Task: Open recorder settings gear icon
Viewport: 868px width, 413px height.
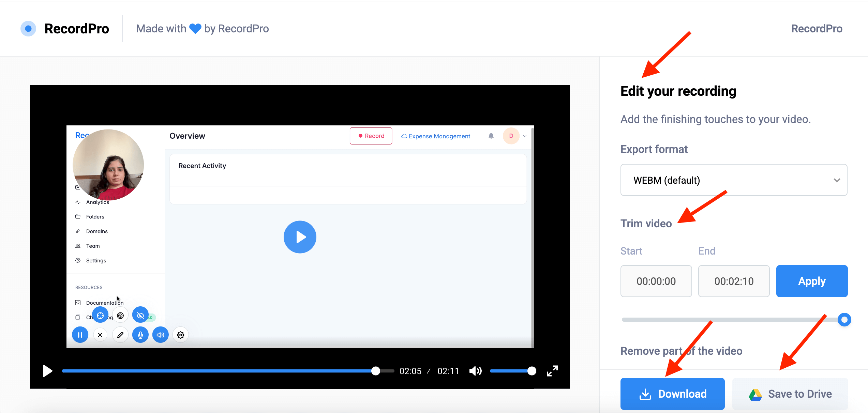Action: [x=181, y=335]
